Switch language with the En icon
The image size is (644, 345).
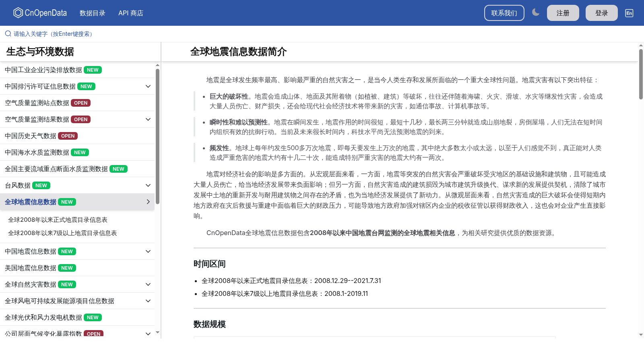(629, 13)
